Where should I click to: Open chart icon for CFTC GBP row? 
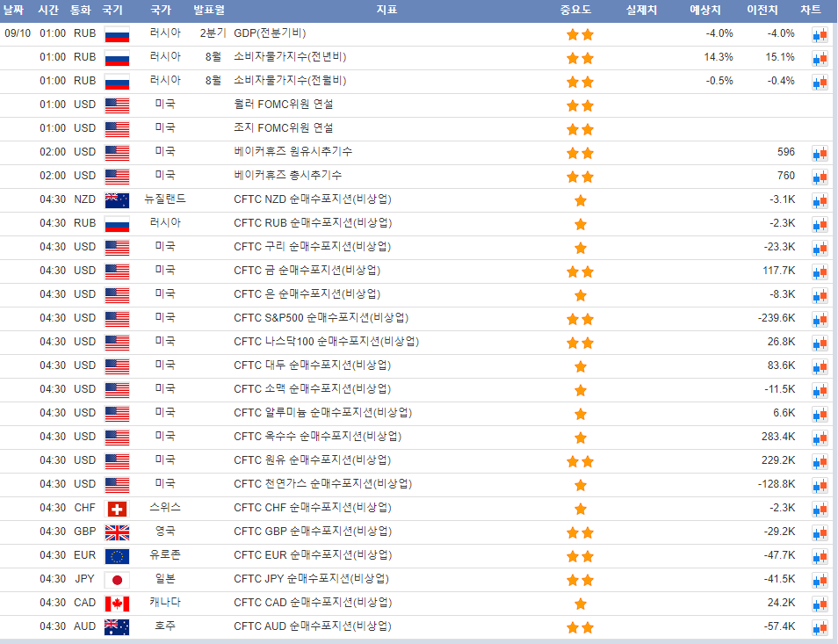[x=820, y=532]
